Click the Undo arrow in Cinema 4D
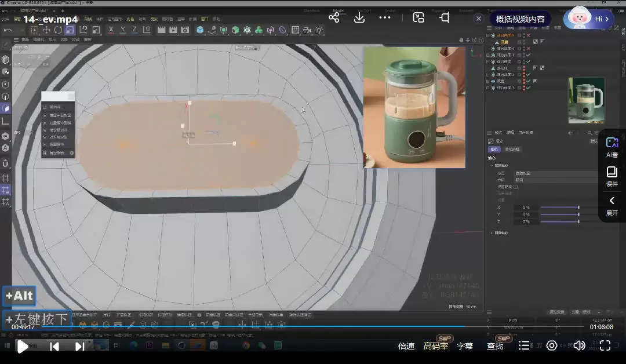 pos(7,30)
